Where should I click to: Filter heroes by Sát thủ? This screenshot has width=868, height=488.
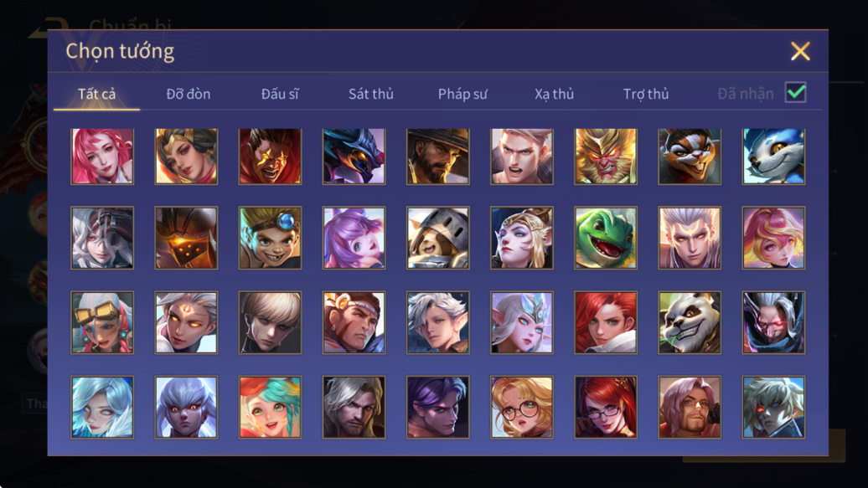pos(371,94)
